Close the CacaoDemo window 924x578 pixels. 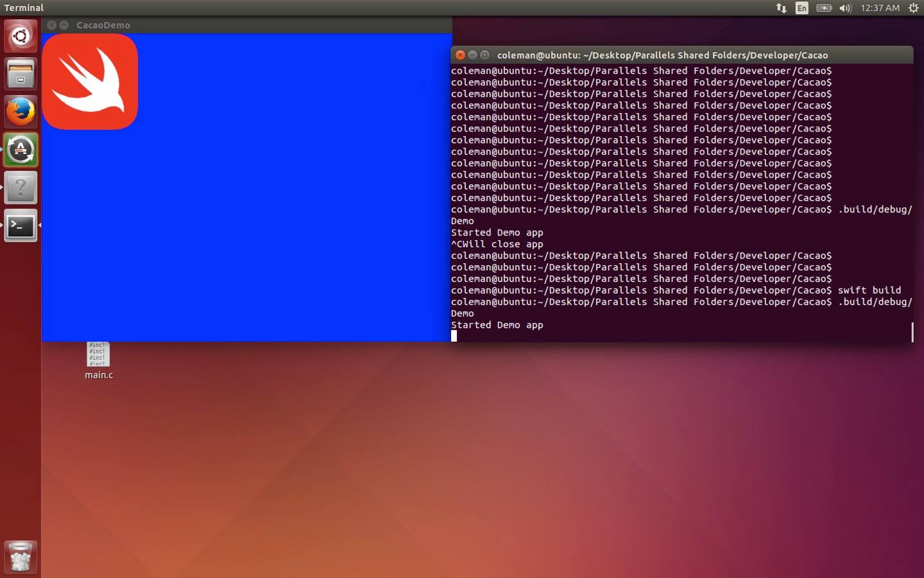coord(51,25)
